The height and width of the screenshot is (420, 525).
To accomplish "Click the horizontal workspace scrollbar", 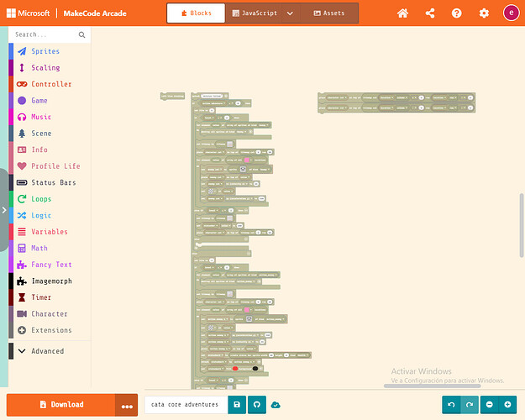I will point(432,386).
